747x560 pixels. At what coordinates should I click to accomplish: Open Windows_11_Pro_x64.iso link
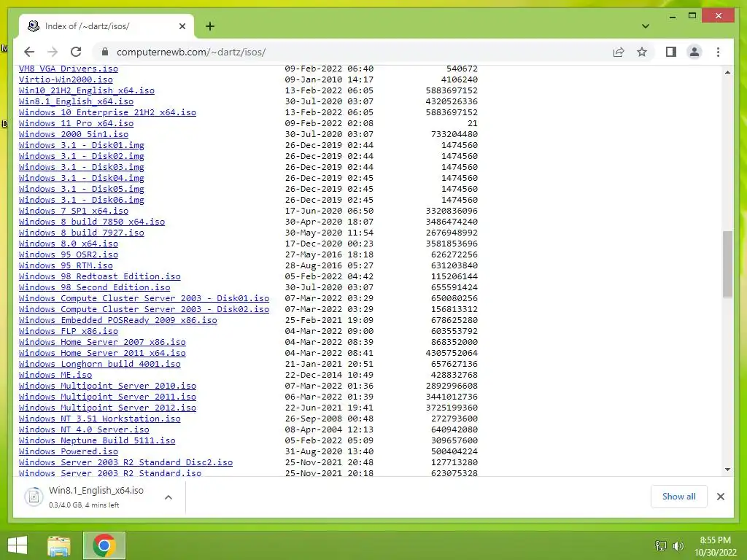coord(76,123)
